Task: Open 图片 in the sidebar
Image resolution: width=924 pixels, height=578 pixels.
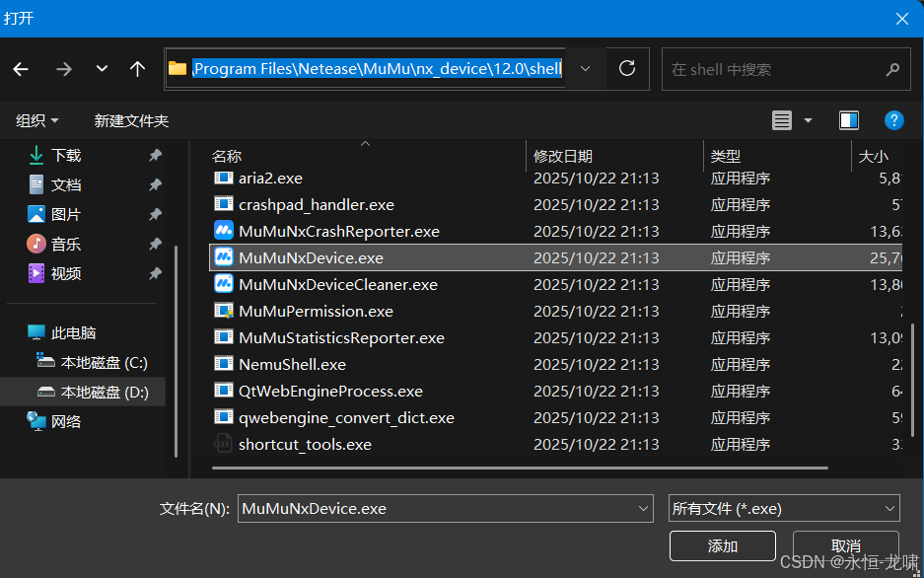Action: [65, 214]
